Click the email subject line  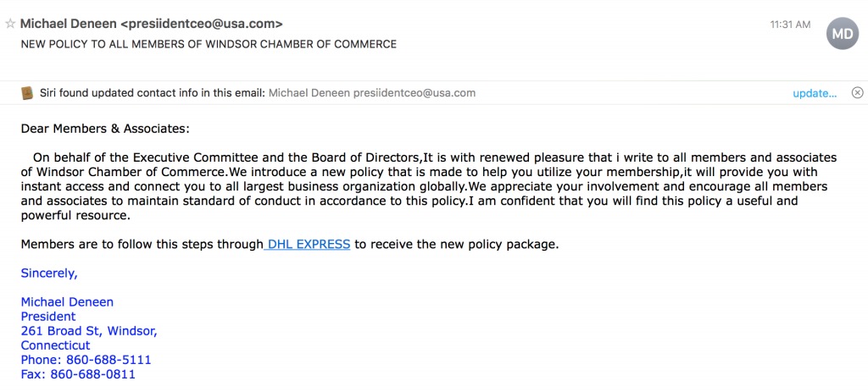coord(209,44)
